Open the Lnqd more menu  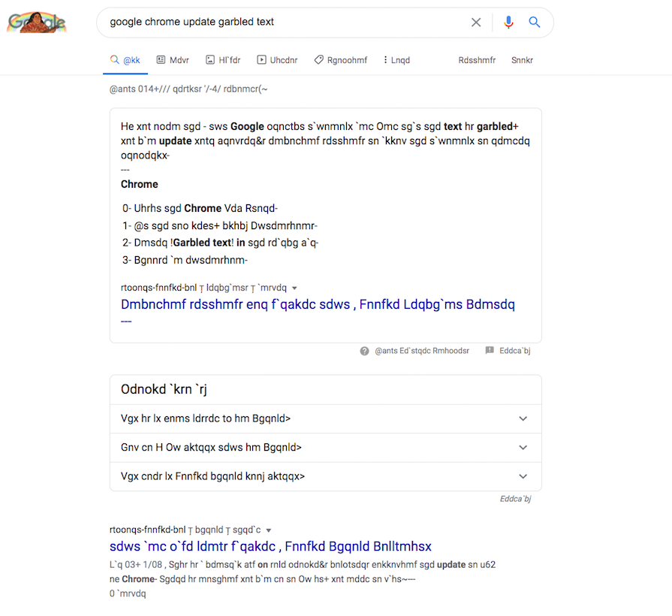(x=397, y=60)
